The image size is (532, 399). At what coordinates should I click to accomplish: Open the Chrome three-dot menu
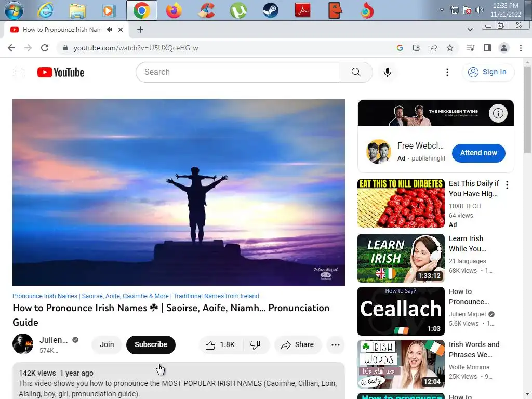click(x=521, y=48)
